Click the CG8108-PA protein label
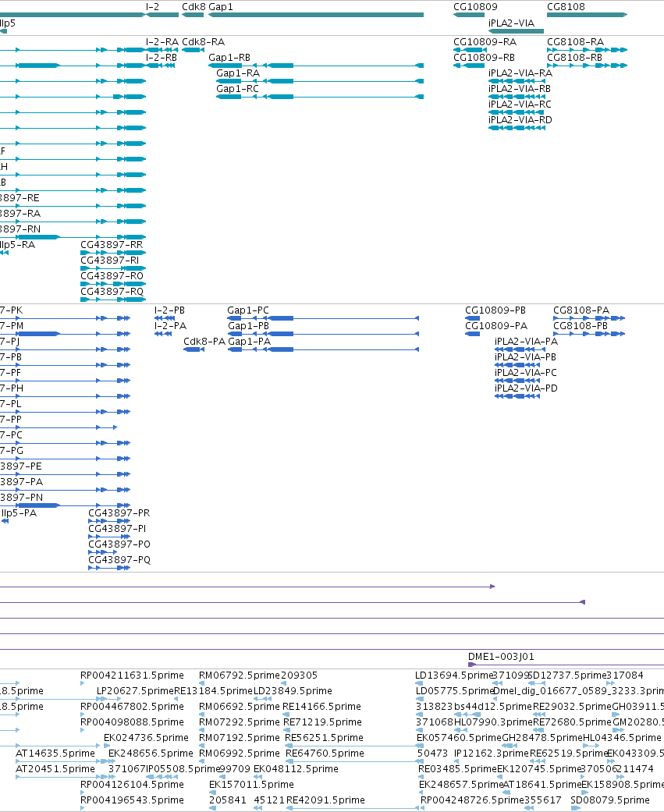This screenshot has width=664, height=812. coord(581,310)
